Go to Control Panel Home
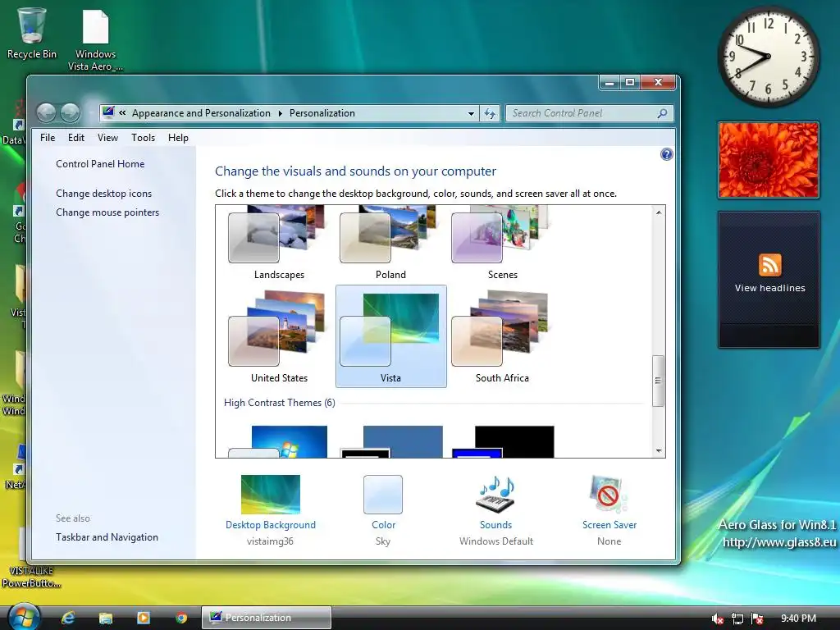Viewport: 840px width, 630px height. pyautogui.click(x=100, y=164)
